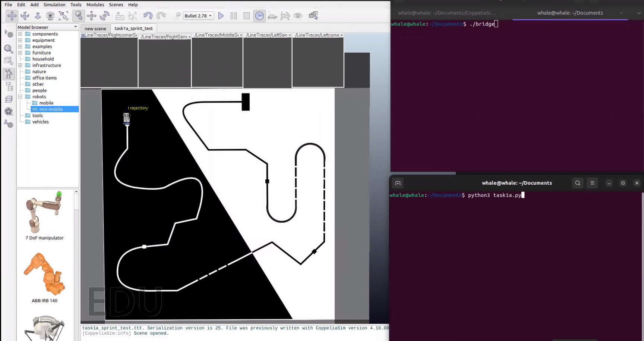Open user settings sidebar icon
This screenshot has height=341, width=644.
[x=9, y=124]
